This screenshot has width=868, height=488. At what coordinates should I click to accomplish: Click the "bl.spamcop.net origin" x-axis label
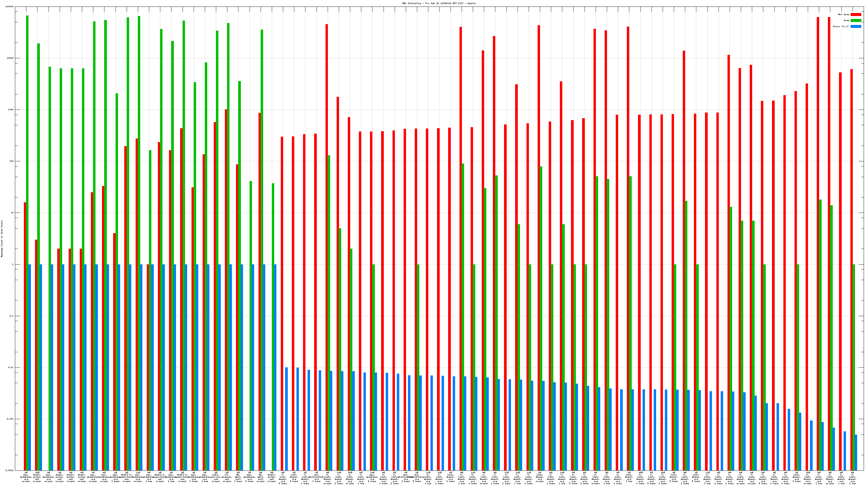(227, 477)
